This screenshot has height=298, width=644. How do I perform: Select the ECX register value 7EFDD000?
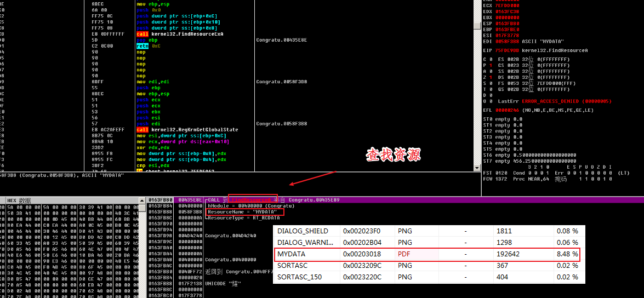(x=507, y=6)
